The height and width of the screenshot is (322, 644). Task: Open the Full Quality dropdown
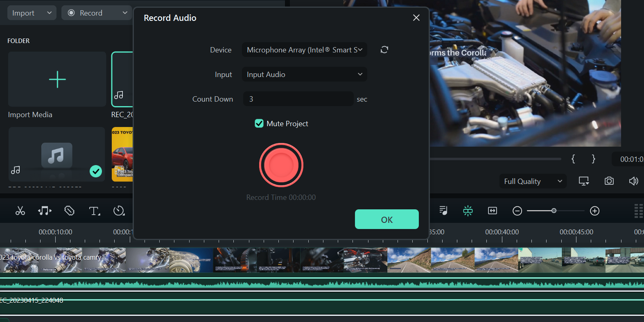coord(533,181)
